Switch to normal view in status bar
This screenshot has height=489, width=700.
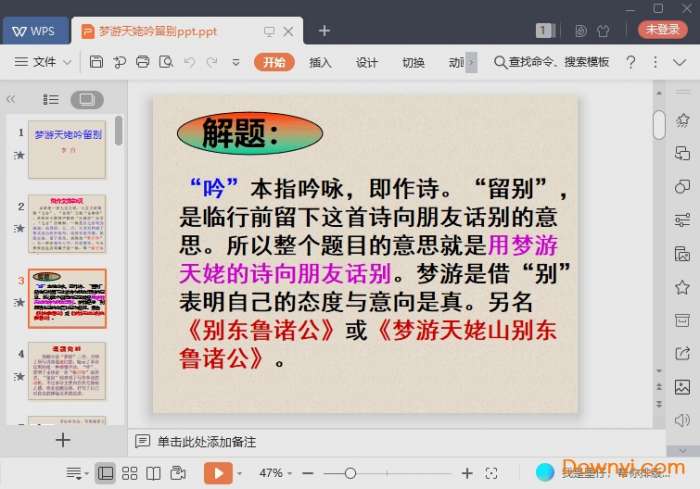[105, 473]
